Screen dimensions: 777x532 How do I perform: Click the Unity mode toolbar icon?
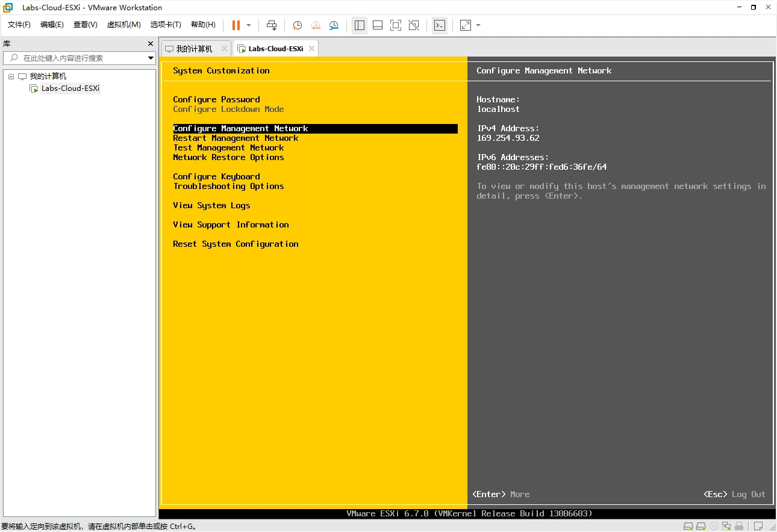pyautogui.click(x=414, y=25)
